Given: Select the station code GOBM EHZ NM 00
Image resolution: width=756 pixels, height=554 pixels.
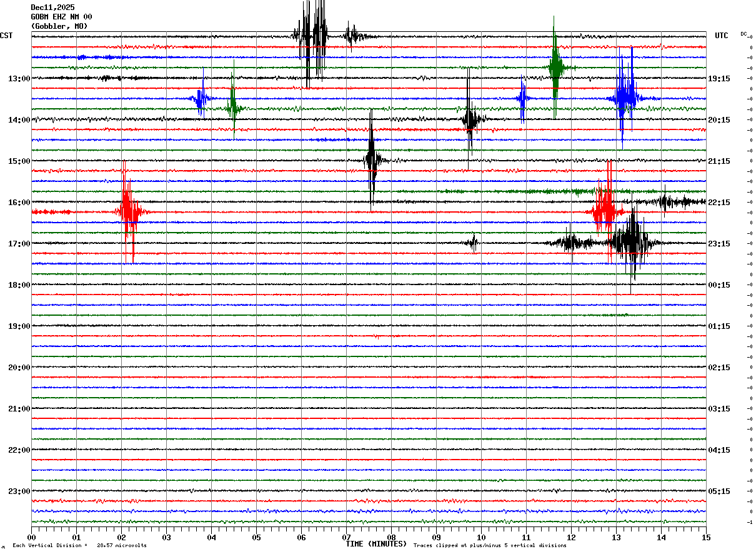Looking at the screenshot, I should pos(61,17).
